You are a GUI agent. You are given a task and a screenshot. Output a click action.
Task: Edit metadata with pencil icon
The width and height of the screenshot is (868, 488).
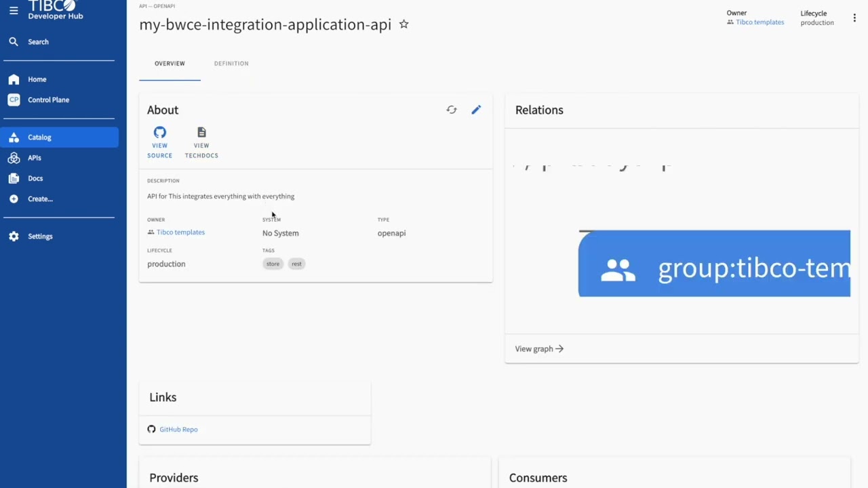(476, 110)
